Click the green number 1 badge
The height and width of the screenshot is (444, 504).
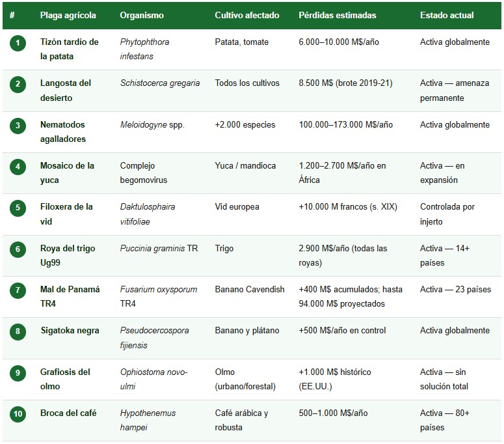[x=18, y=43]
